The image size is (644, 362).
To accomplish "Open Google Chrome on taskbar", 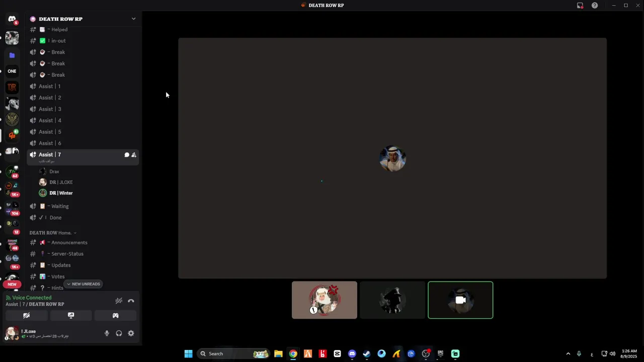I will (293, 353).
